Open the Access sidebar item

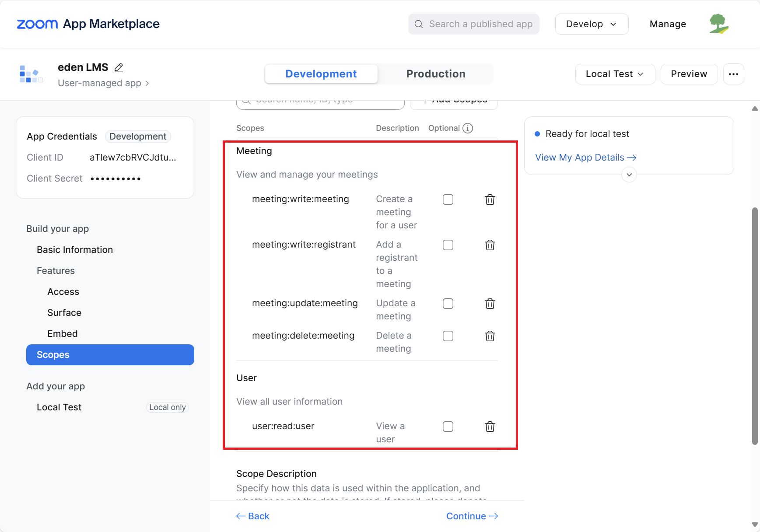pyautogui.click(x=63, y=292)
